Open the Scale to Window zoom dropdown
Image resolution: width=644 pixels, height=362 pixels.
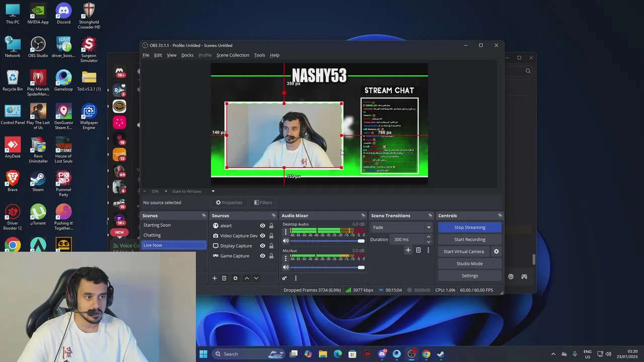(193, 191)
